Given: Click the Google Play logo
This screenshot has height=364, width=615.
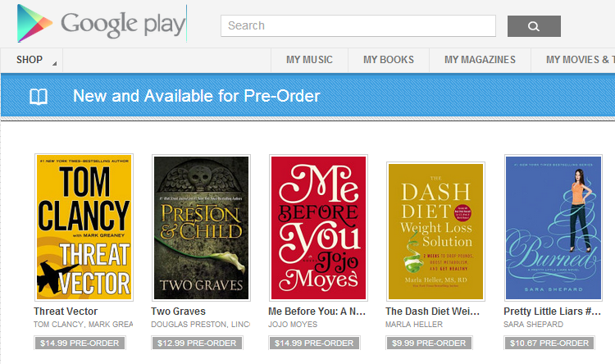Looking at the screenshot, I should [x=101, y=24].
